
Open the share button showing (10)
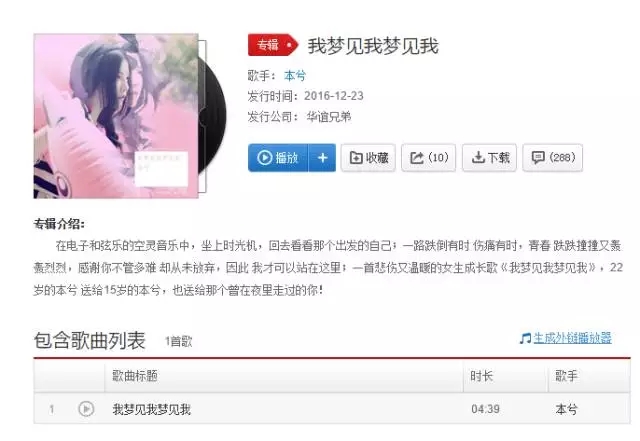(429, 158)
